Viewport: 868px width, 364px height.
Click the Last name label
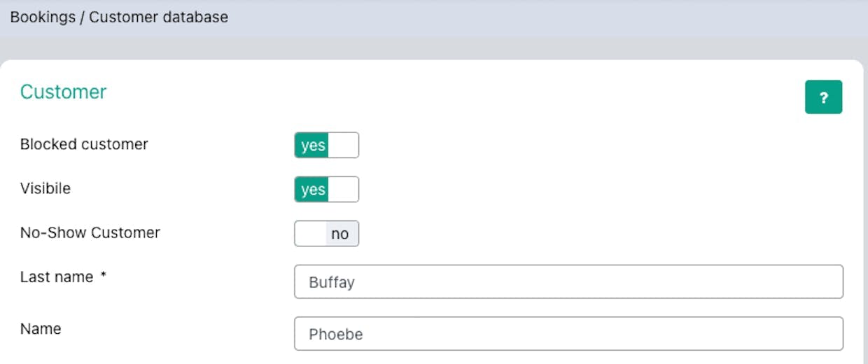57,277
